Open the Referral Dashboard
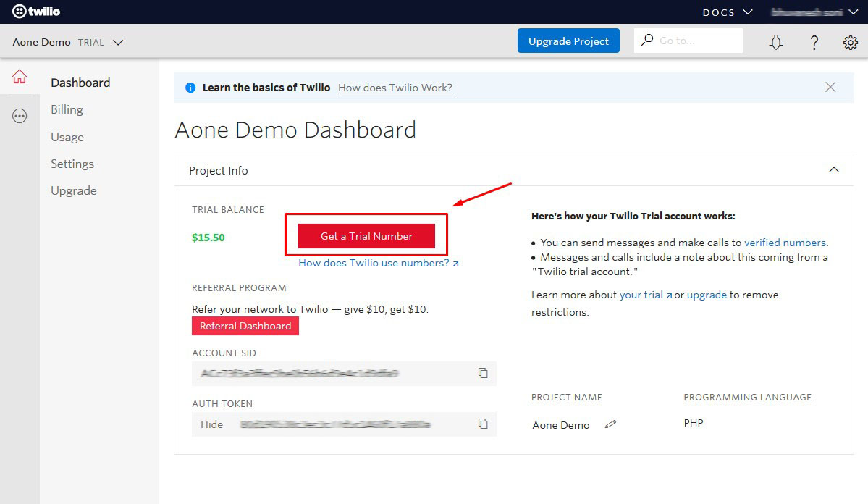Screen dimensions: 868x504 point(245,326)
